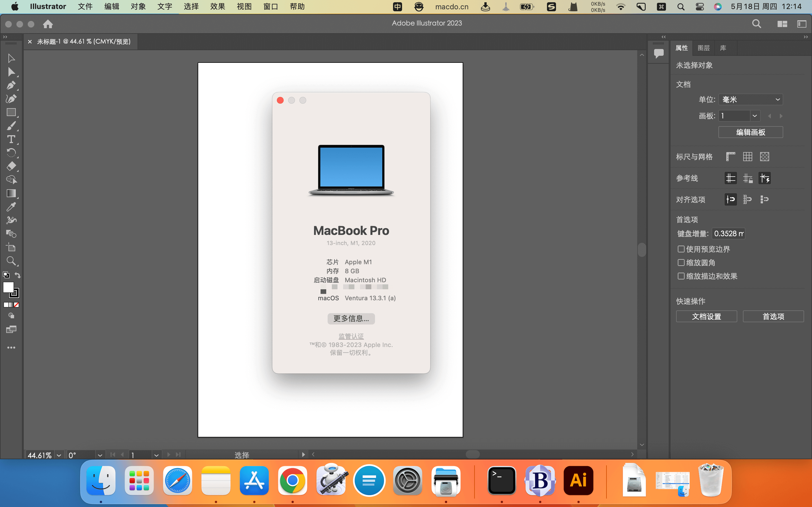Image resolution: width=812 pixels, height=507 pixels.
Task: Enable 使用预览边界 checkbox
Action: (x=681, y=249)
